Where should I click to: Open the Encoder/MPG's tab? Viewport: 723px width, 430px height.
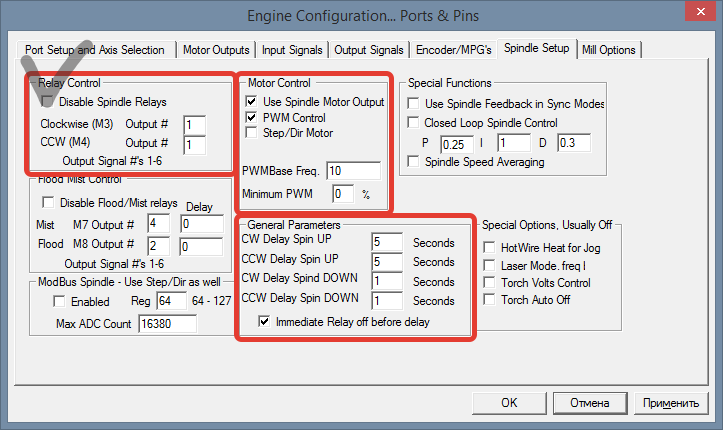tap(454, 49)
